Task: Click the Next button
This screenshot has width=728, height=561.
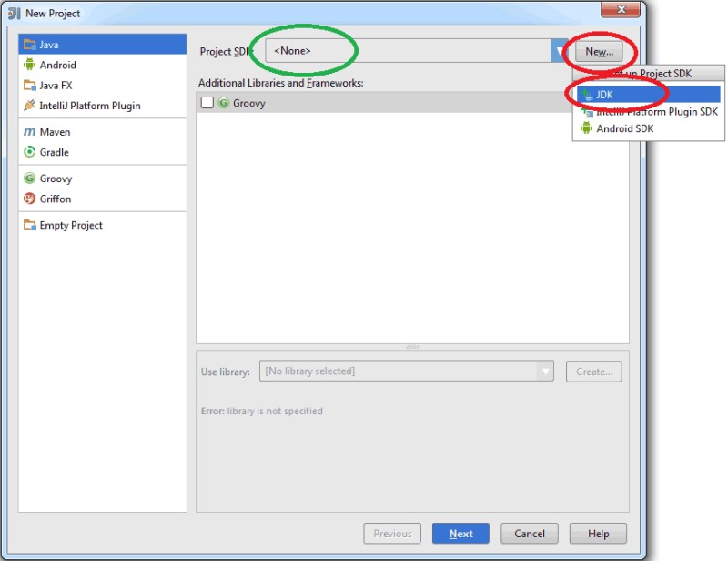Action: point(460,534)
